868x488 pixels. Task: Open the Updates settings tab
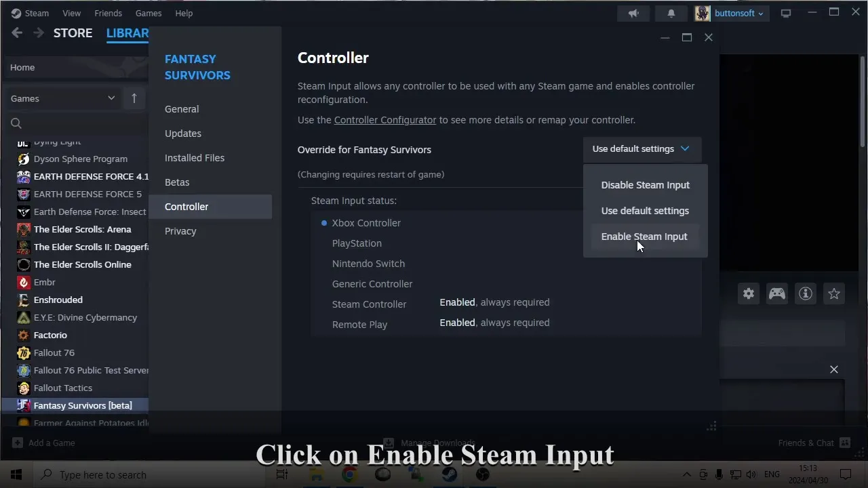(x=210, y=134)
